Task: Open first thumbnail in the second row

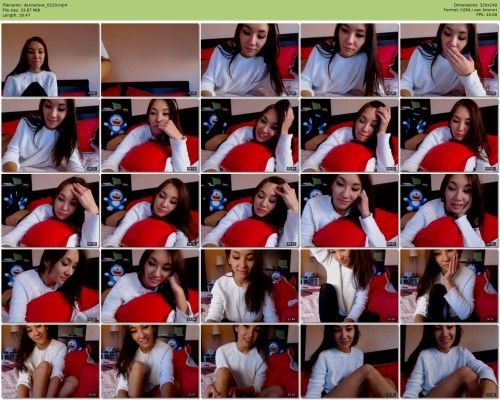Action: tap(50, 135)
